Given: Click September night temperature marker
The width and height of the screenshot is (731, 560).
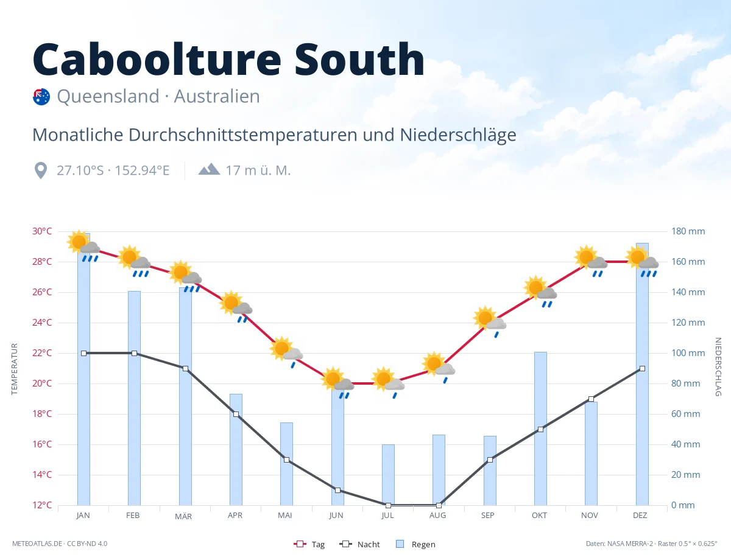Looking at the screenshot, I should (x=490, y=460).
